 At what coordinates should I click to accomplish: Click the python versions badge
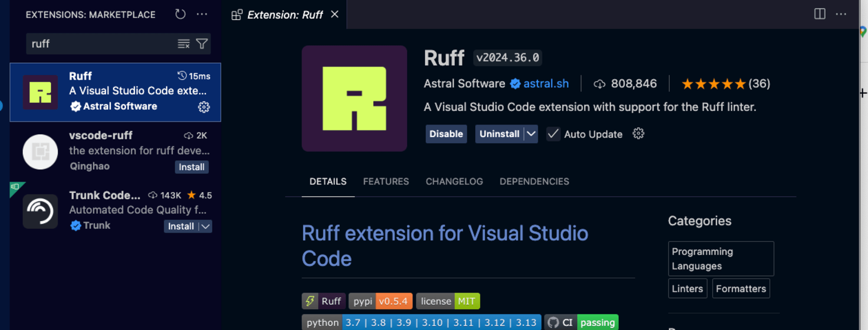421,323
